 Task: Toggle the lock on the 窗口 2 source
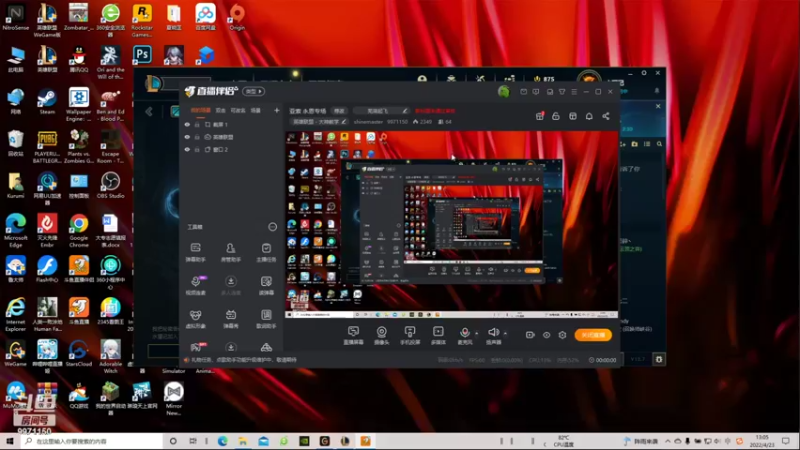coord(197,149)
